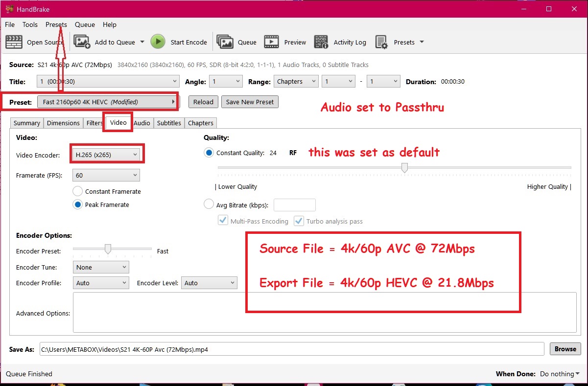
Task: Open the File menu
Action: pos(10,24)
